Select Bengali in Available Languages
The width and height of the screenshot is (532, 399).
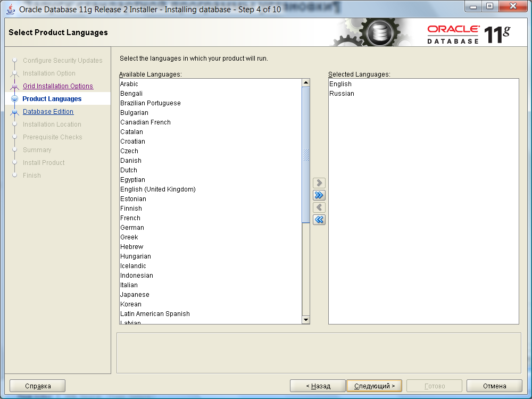pyautogui.click(x=210, y=93)
